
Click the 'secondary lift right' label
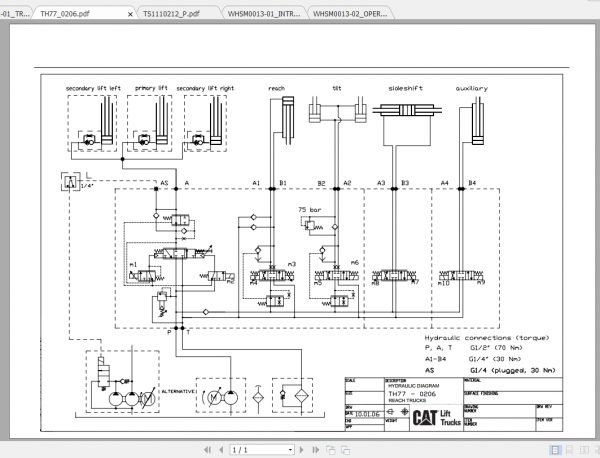[205, 88]
